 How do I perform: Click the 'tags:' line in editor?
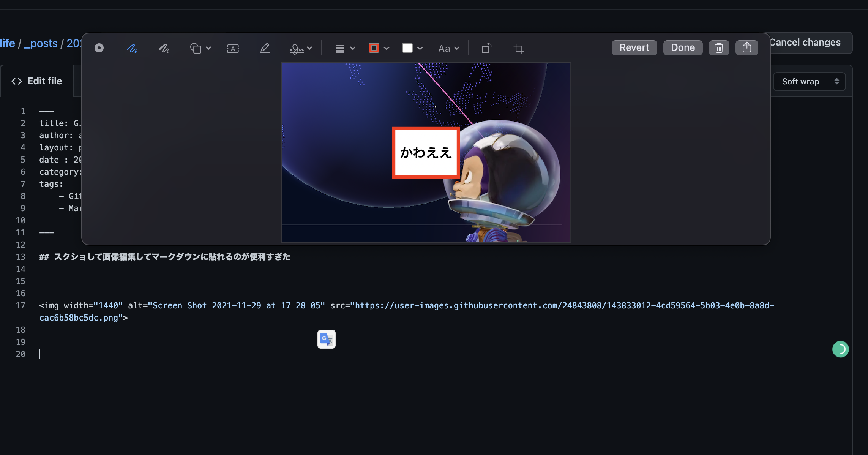(51, 184)
